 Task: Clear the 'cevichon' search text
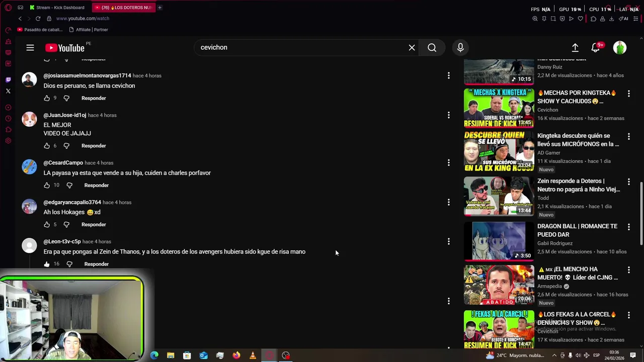(x=412, y=48)
